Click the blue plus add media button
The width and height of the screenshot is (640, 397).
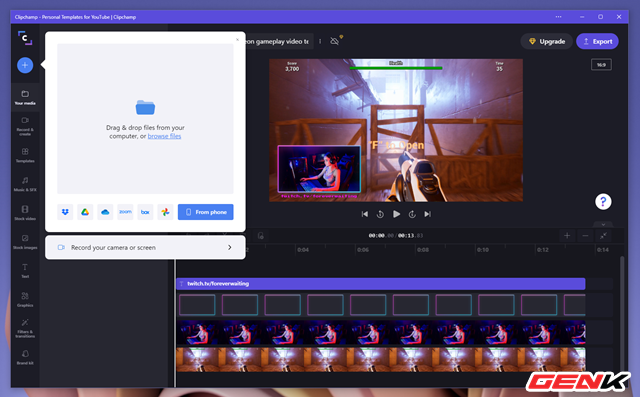25,65
